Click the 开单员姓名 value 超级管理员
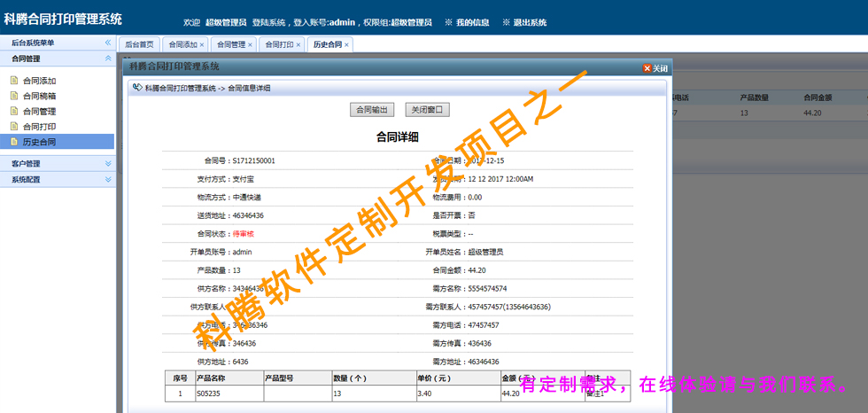868x413 pixels. 486,253
